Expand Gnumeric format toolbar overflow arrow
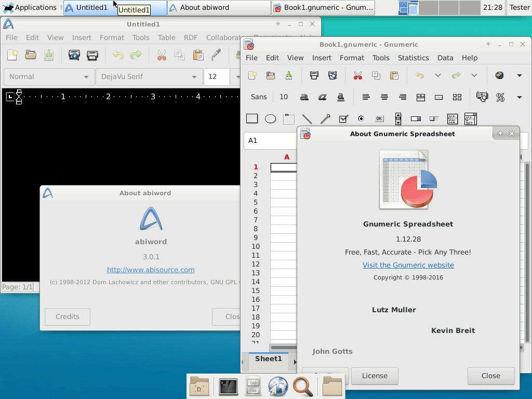Viewport: 532px width, 399px height. [520, 97]
